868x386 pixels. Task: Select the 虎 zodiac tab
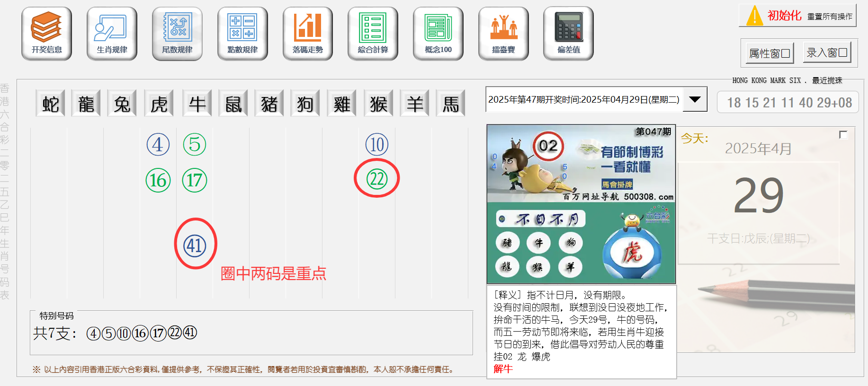(159, 104)
